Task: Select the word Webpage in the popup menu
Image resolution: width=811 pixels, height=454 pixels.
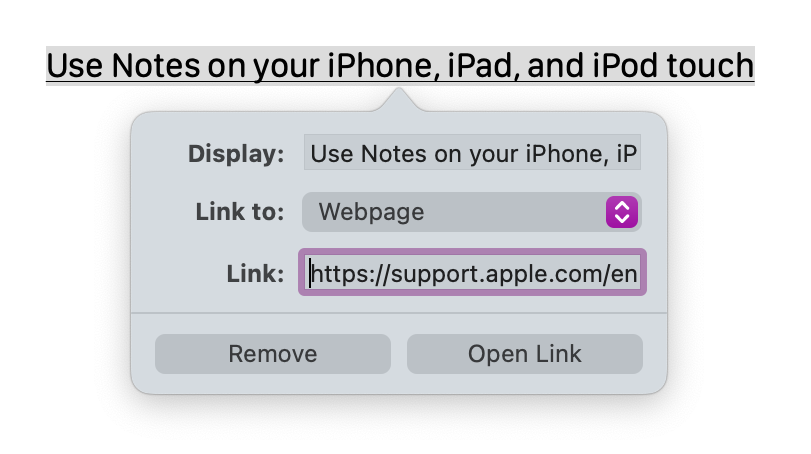Action: (x=371, y=212)
